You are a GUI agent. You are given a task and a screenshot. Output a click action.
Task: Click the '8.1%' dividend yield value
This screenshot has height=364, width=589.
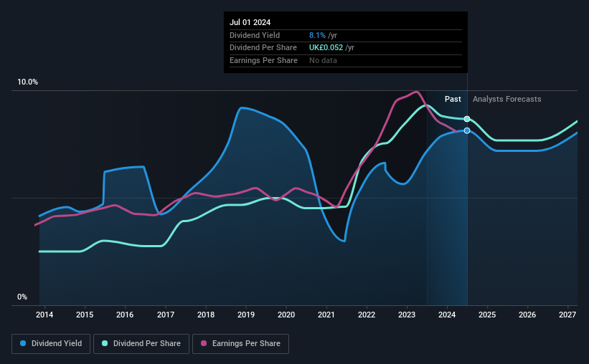[x=317, y=35]
